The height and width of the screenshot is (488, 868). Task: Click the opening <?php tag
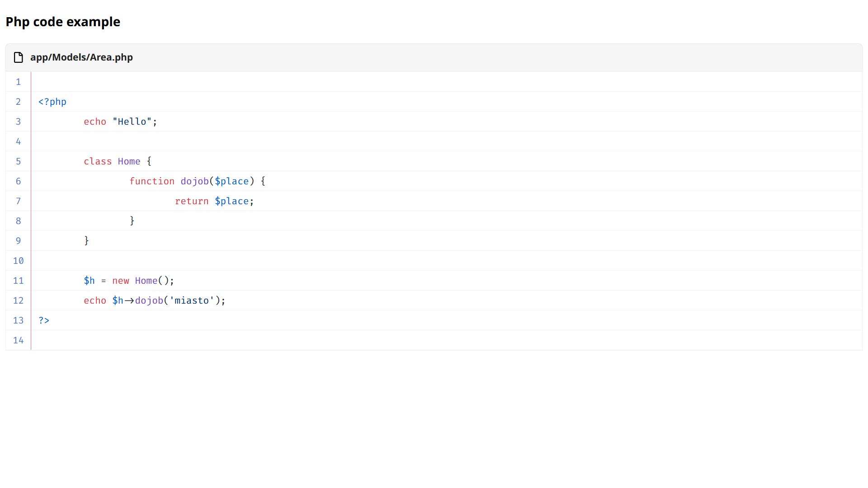[x=52, y=102]
